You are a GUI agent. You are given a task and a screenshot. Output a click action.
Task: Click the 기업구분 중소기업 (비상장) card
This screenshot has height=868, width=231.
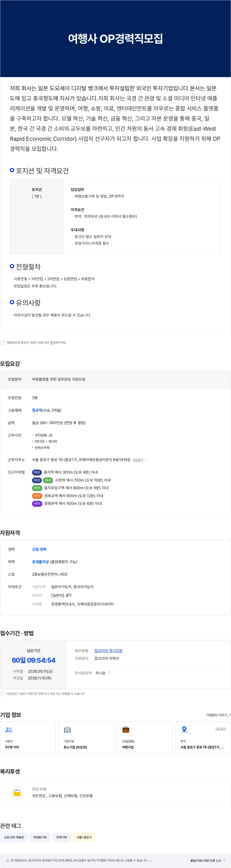(86, 738)
